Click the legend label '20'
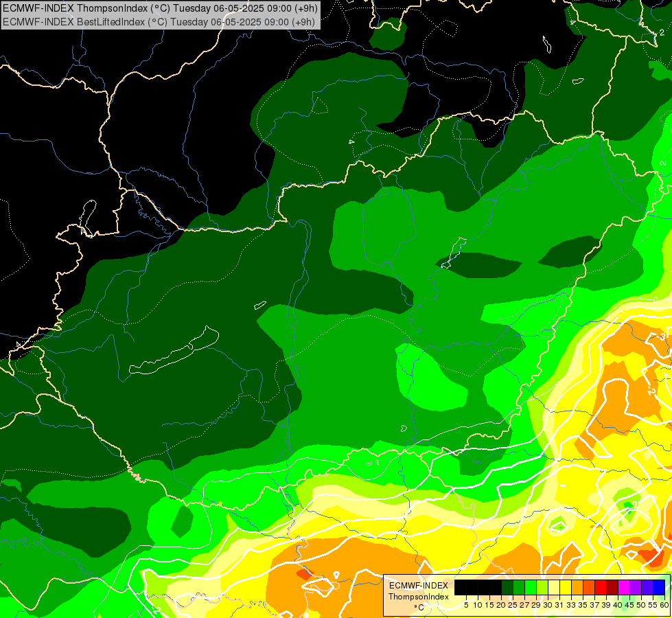The image size is (672, 618). [502, 605]
